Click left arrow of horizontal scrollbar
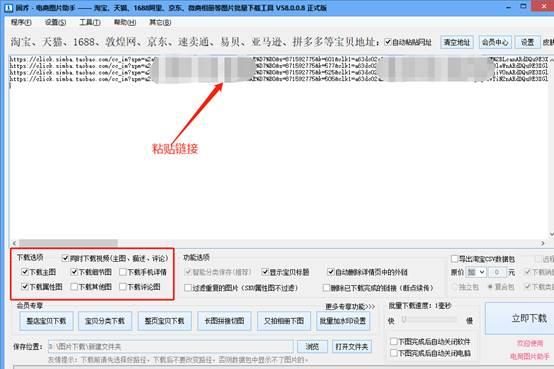Viewport: 554px width, 369px height. tap(14, 243)
